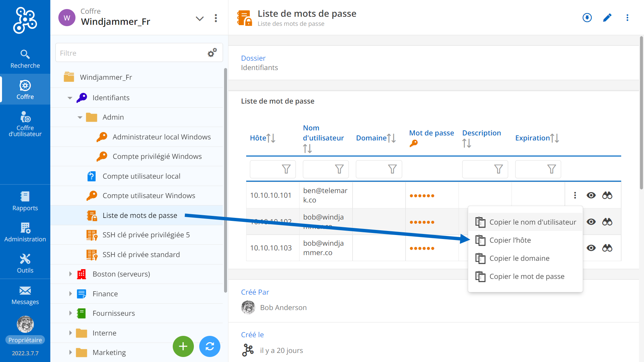
Task: Collapse the Identifiants tree folder
Action: [70, 98]
